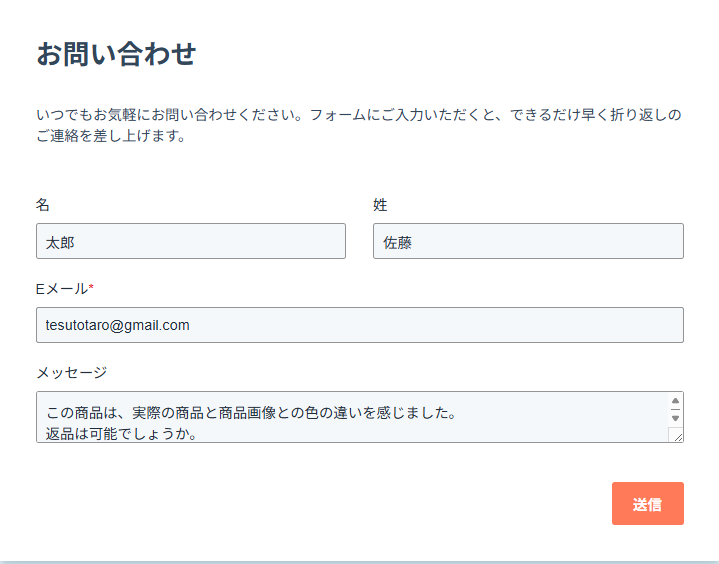Click the 姓 field label
The image size is (719, 564).
tap(380, 205)
